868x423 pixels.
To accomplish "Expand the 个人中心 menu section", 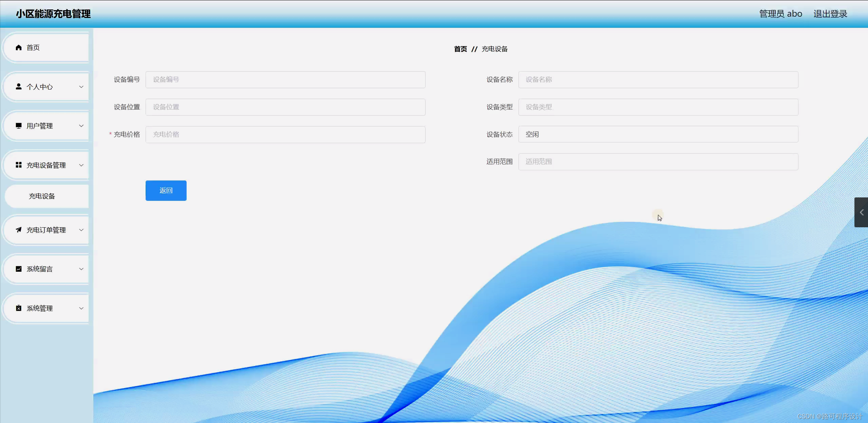I will pyautogui.click(x=81, y=87).
